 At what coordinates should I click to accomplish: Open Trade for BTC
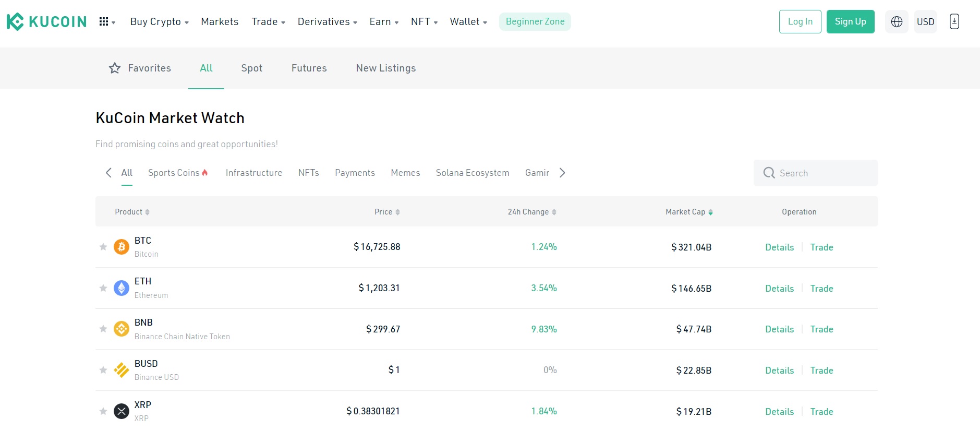(821, 247)
